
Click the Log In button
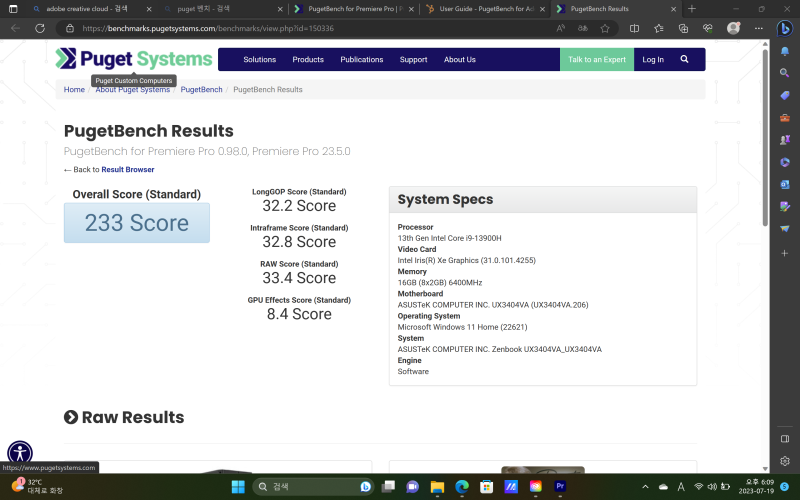pyautogui.click(x=653, y=59)
